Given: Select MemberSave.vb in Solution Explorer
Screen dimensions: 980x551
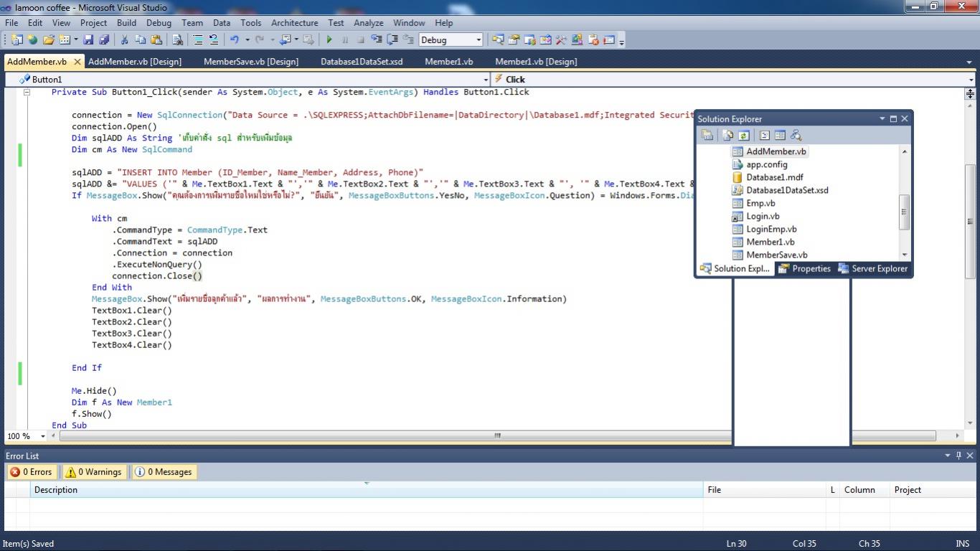Looking at the screenshot, I should coord(777,255).
